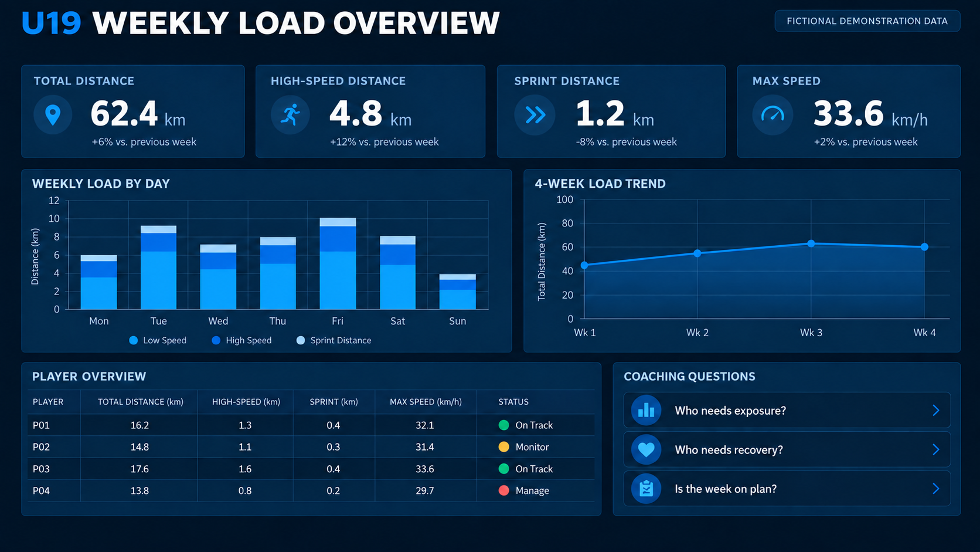Click the yellow Monitor status dot for P02
The height and width of the screenshot is (552, 980).
pos(503,446)
